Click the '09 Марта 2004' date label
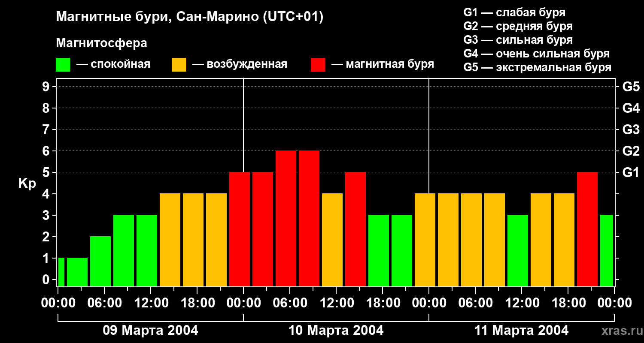Screen dimensions: 644x343 click(x=150, y=331)
